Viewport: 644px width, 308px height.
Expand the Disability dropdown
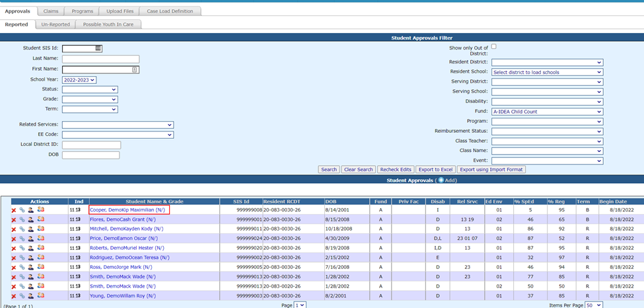547,101
